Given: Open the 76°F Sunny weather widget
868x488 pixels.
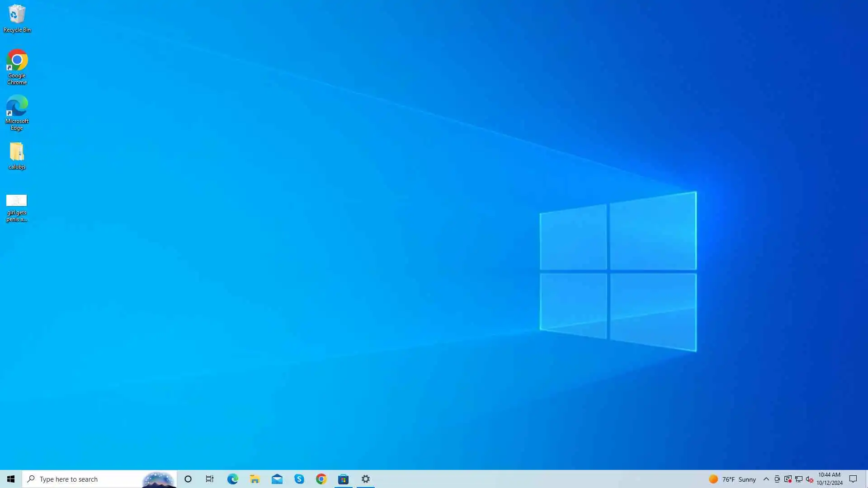Looking at the screenshot, I should coord(732,479).
